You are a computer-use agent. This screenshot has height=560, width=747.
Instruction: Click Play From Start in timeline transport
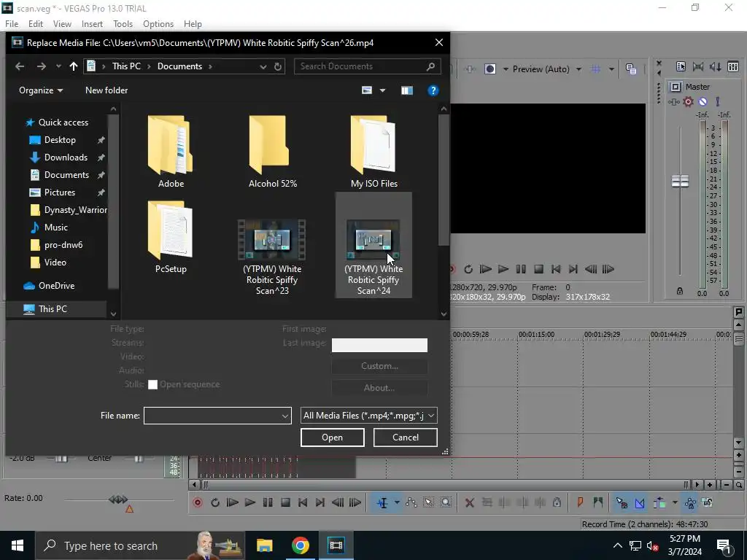pos(233,502)
